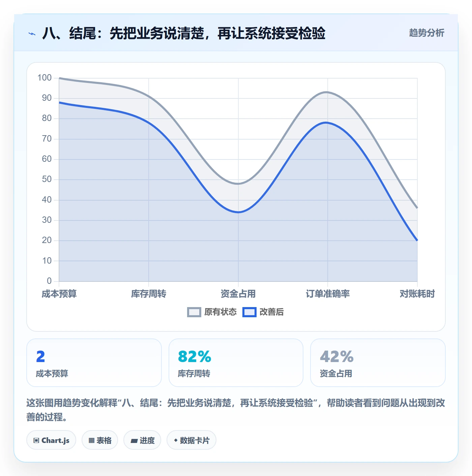Click the 库存周转 x-axis label
Screen dimensions: 472x476
pyautogui.click(x=149, y=294)
